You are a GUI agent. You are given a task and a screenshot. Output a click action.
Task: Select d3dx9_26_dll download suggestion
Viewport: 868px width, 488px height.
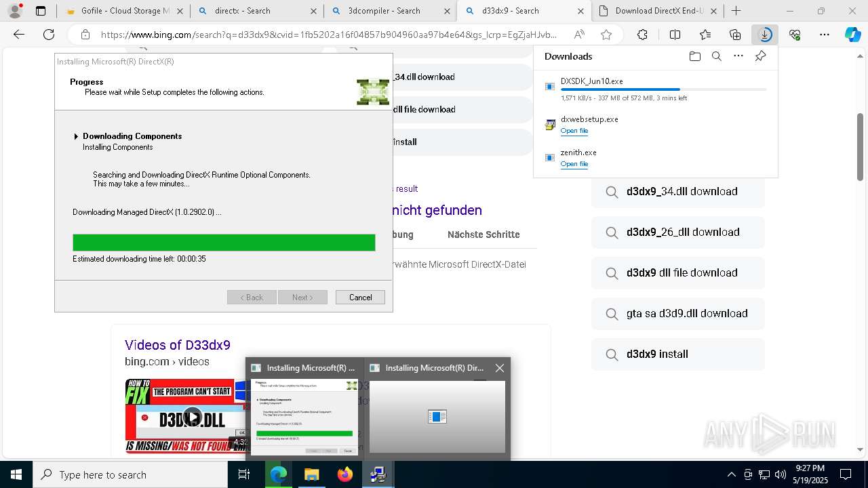678,232
